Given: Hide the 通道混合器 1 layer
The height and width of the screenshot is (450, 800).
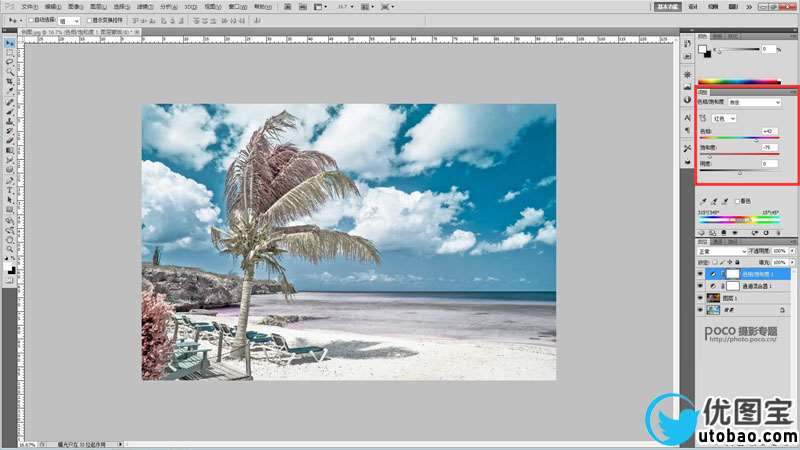Looking at the screenshot, I should click(x=701, y=286).
